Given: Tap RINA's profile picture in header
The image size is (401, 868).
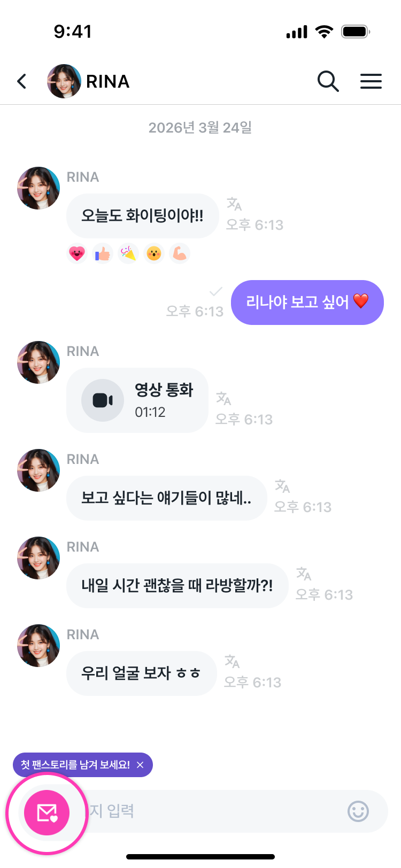Looking at the screenshot, I should 64,81.
